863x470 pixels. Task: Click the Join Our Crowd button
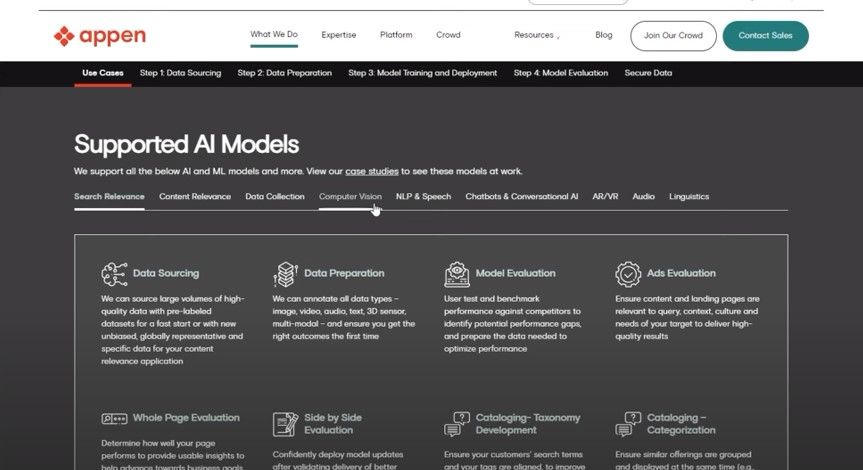(673, 36)
